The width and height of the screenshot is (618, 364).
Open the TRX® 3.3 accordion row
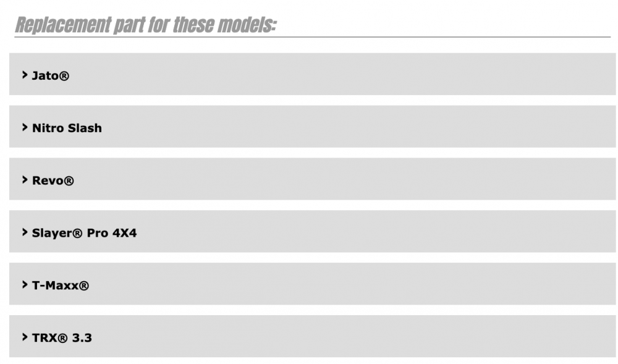pyautogui.click(x=312, y=337)
